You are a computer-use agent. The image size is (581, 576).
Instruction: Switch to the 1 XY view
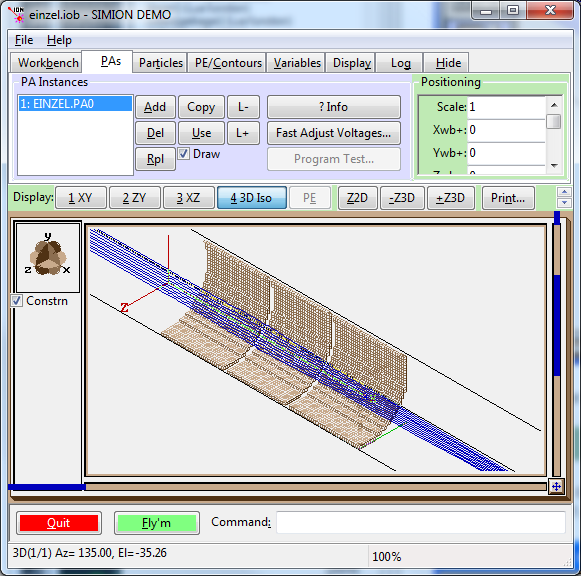(80, 198)
